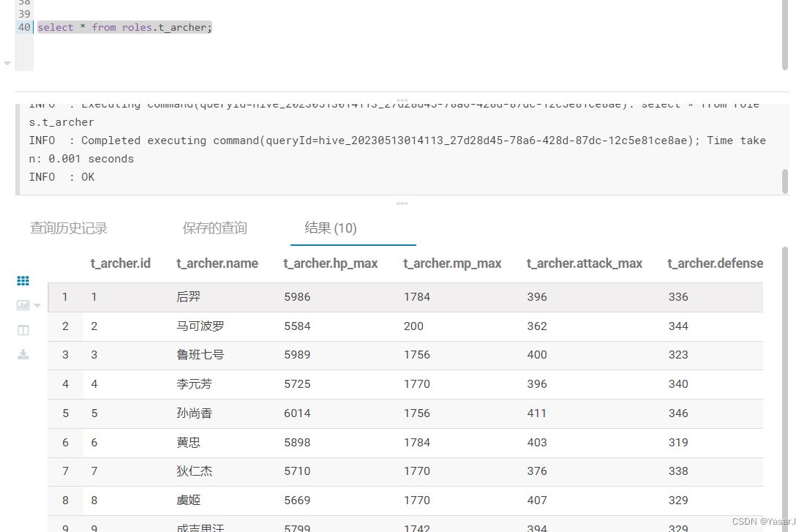Collapse the SQL editor using the left triangle
Screen dimensions: 807x532
(x=7, y=63)
